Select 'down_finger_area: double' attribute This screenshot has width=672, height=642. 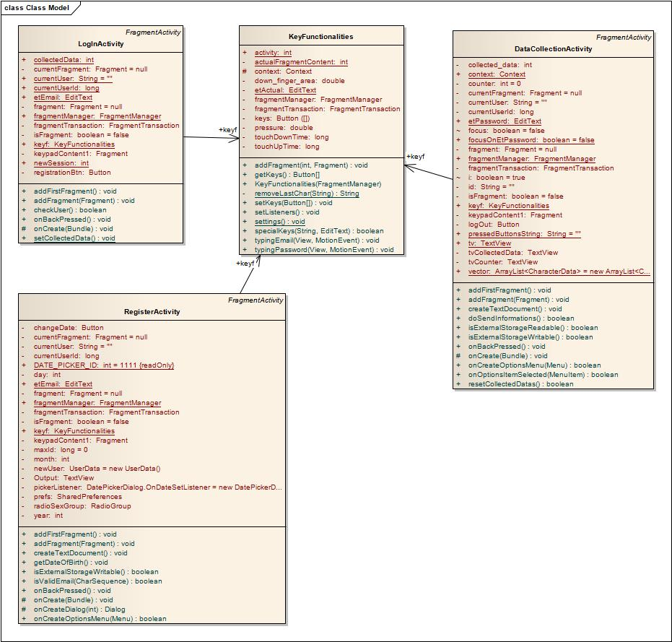click(300, 81)
